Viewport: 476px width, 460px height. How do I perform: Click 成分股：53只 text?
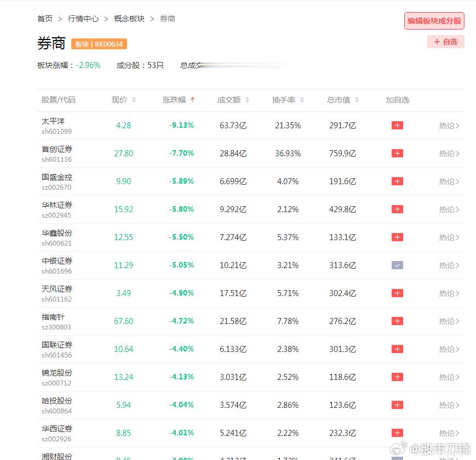point(140,65)
